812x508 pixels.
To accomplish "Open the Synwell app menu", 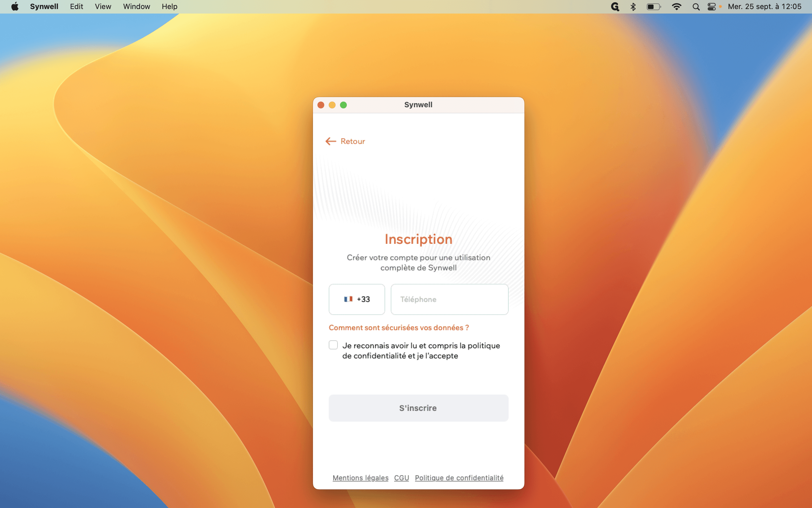I will [x=44, y=6].
